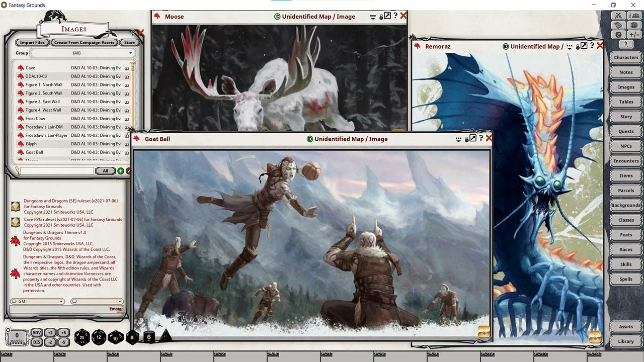
Task: Open Frostclaw's Lair-DM image entry
Action: point(44,127)
